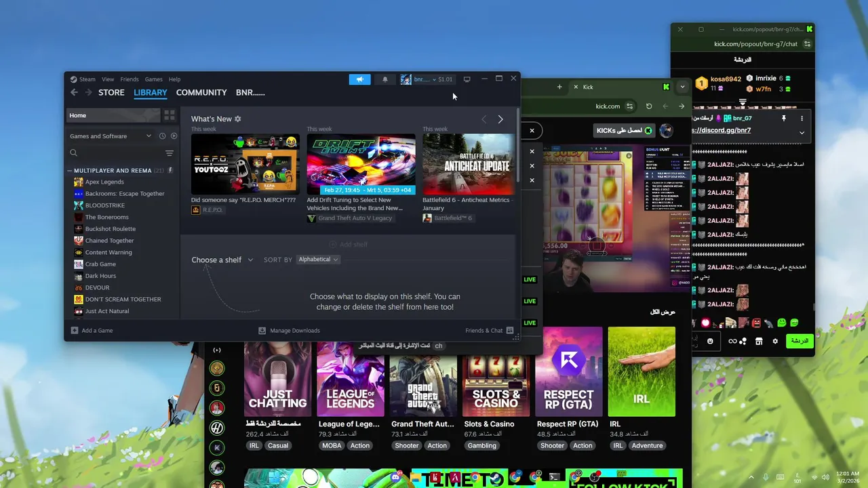Open Steam from the taskbar
This screenshot has height=488, width=868.
point(496,478)
